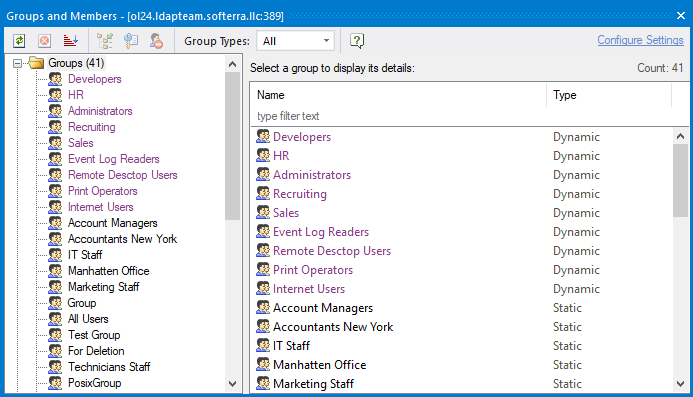693x397 pixels.
Task: Select Administrators in the tree
Action: (x=100, y=111)
